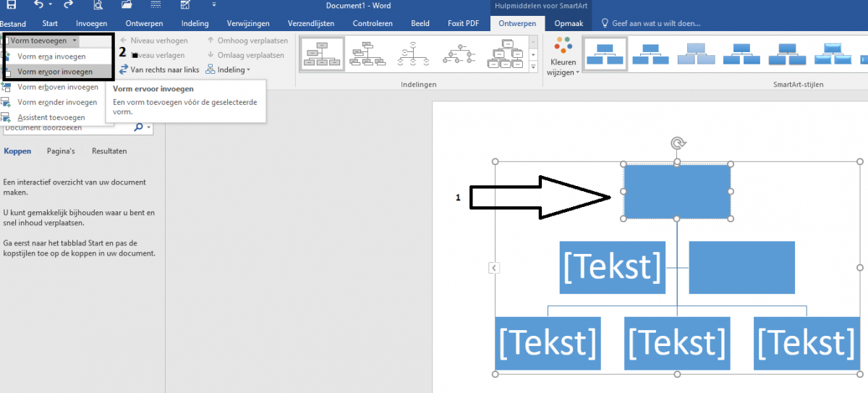The image size is (868, 393).
Task: Switch to the Invoegen ribbon tab
Action: pos(92,23)
